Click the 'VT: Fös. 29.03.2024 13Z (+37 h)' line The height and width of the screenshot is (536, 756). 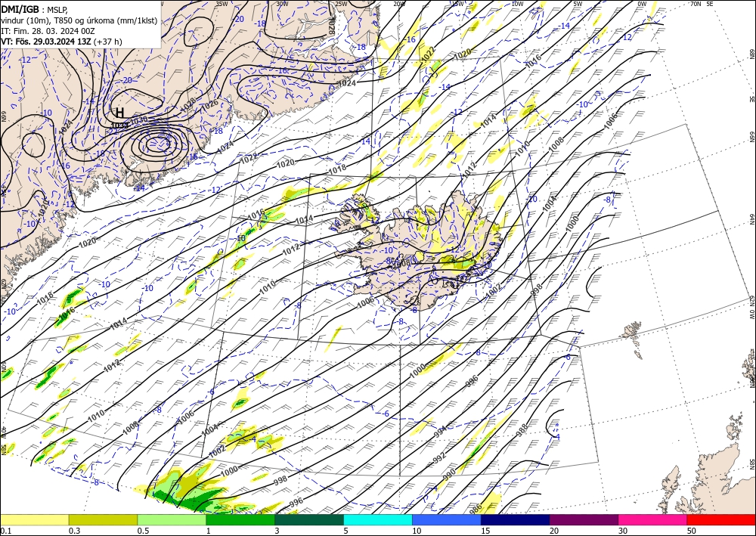62,42
